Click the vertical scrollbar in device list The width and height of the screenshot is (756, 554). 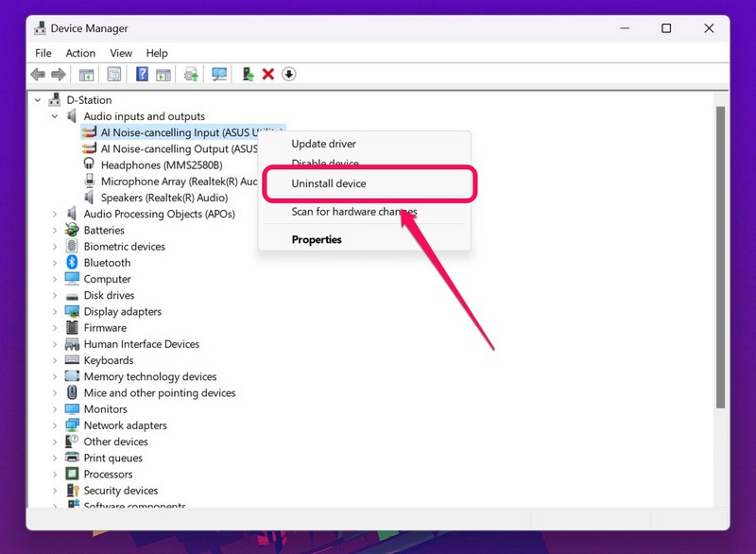[720, 265]
